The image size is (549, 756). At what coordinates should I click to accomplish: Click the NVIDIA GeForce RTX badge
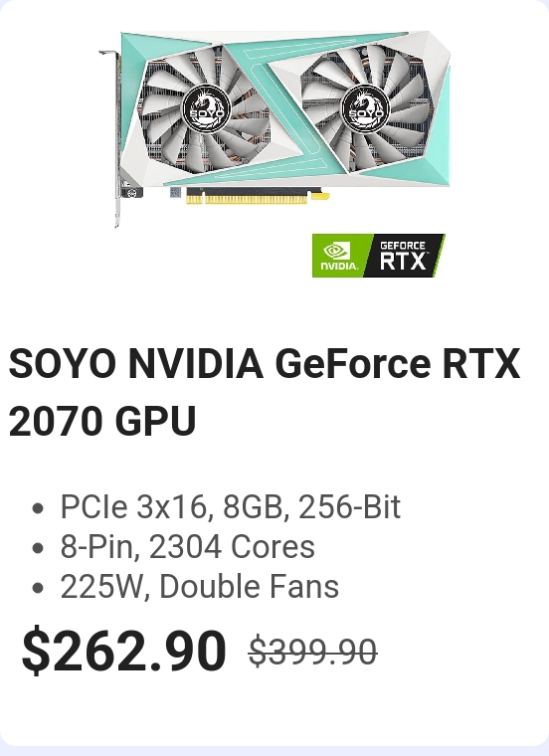[x=378, y=256]
